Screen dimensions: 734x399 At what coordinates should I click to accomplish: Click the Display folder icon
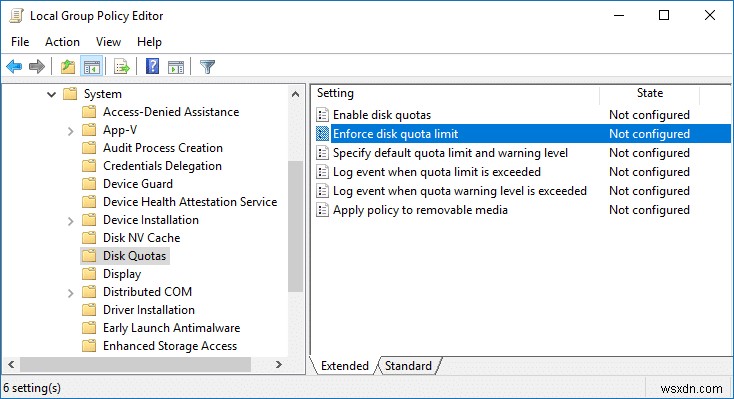(89, 273)
